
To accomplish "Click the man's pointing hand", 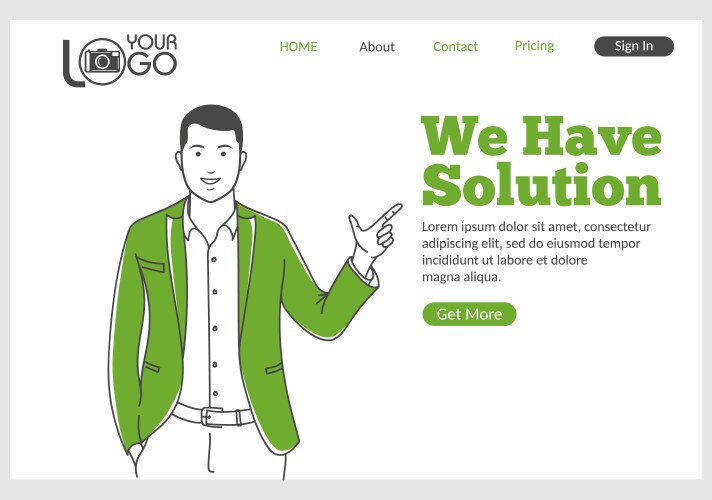I will (375, 231).
